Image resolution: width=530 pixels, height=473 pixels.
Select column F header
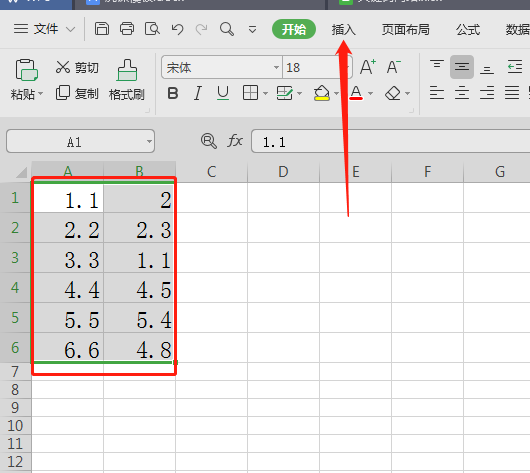point(428,172)
